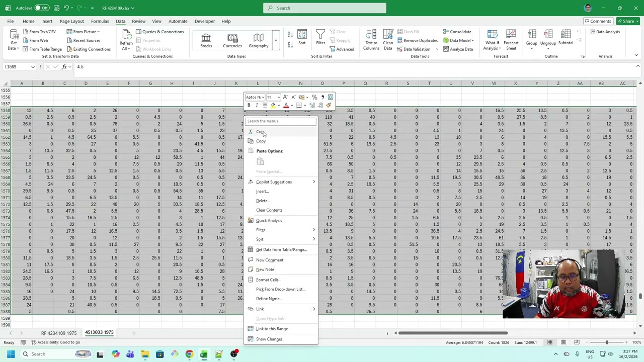Open the borders dropdown arrow in mini toolbar
The width and height of the screenshot is (644, 362).
[x=305, y=105]
